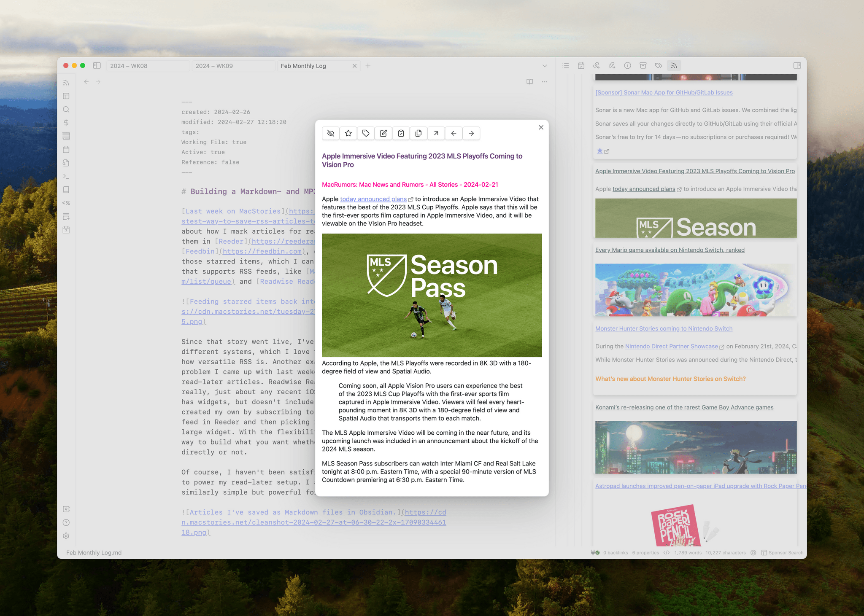Viewport: 864px width, 616px height.
Task: Close the Feb Monthly Log tab
Action: coord(354,66)
